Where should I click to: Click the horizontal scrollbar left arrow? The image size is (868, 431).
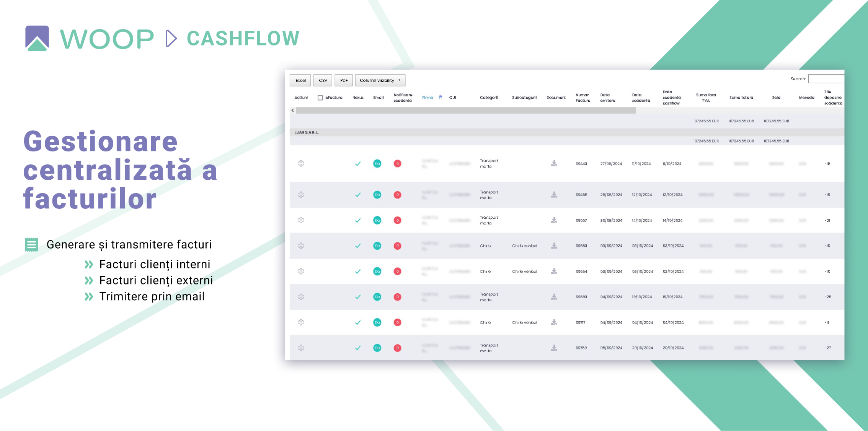293,111
